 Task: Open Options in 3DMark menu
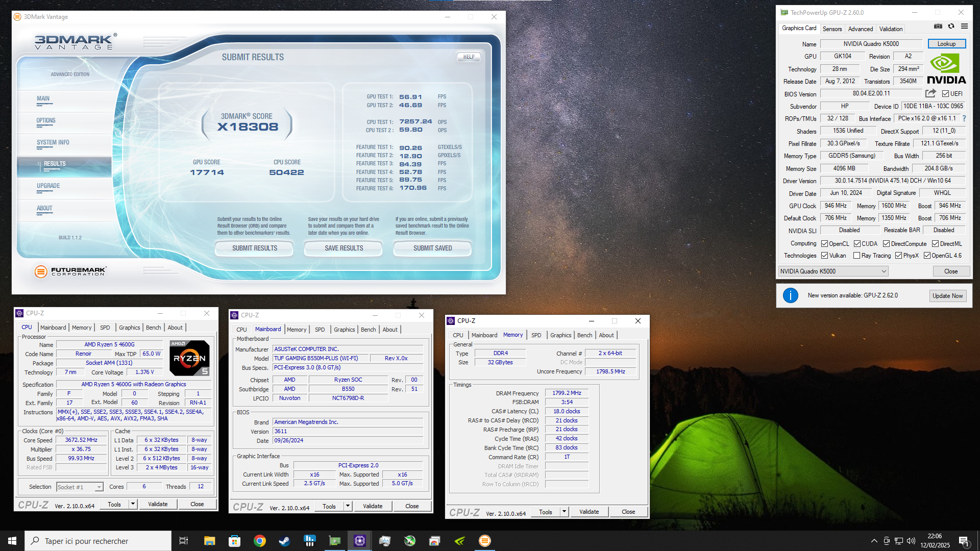click(46, 121)
